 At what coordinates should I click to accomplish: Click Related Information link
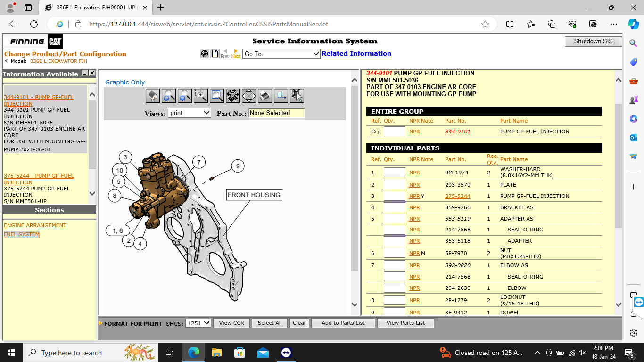(356, 54)
